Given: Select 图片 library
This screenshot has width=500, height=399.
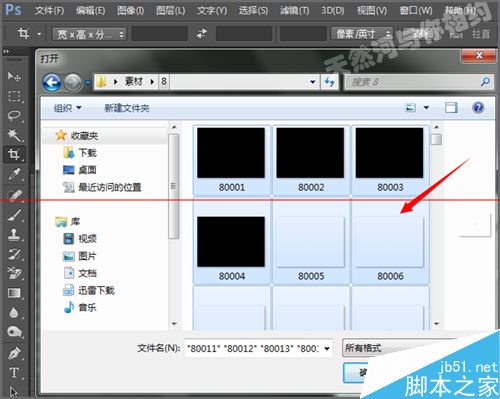Looking at the screenshot, I should click(x=80, y=256).
